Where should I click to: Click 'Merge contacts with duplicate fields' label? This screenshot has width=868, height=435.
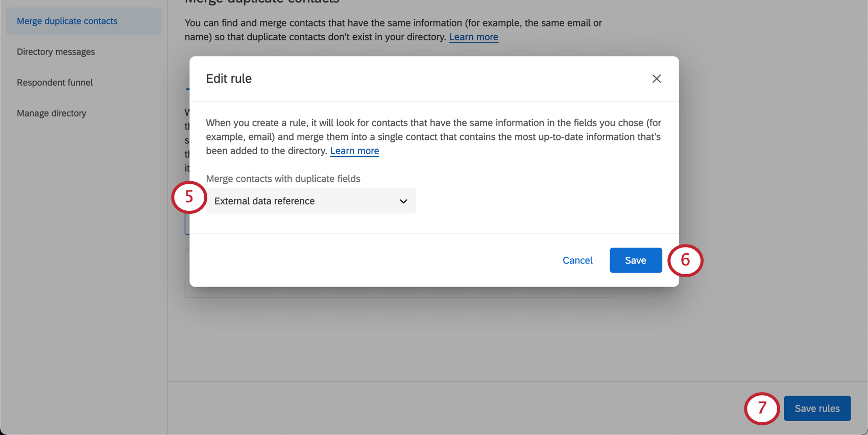coord(283,179)
